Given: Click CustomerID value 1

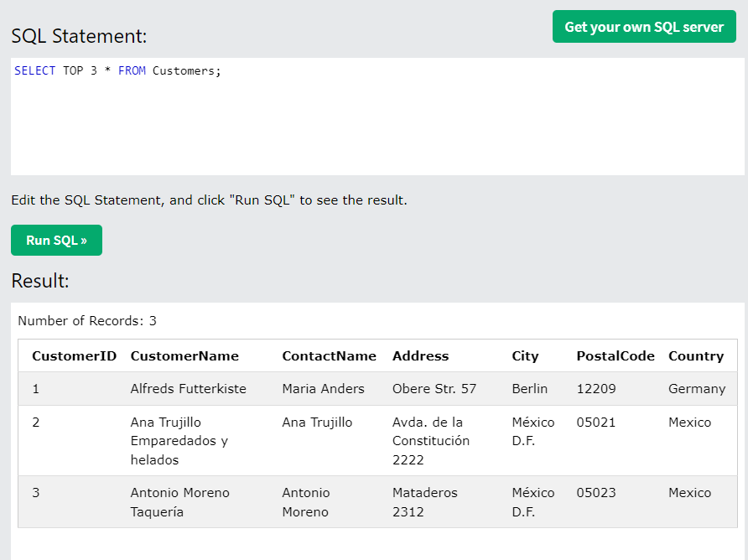Looking at the screenshot, I should (x=36, y=389).
